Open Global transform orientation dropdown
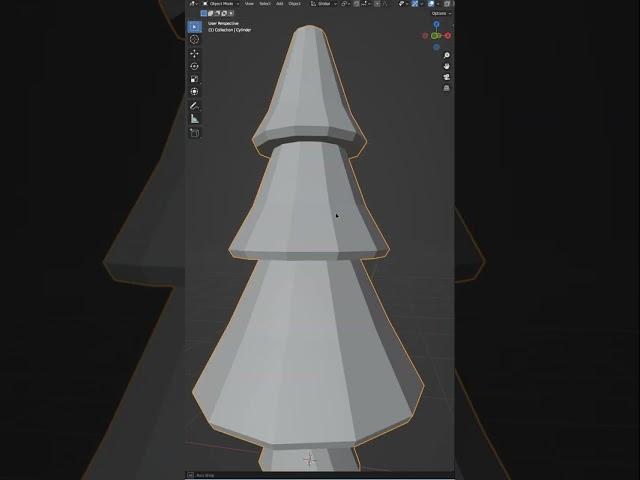The height and width of the screenshot is (480, 640). (324, 4)
